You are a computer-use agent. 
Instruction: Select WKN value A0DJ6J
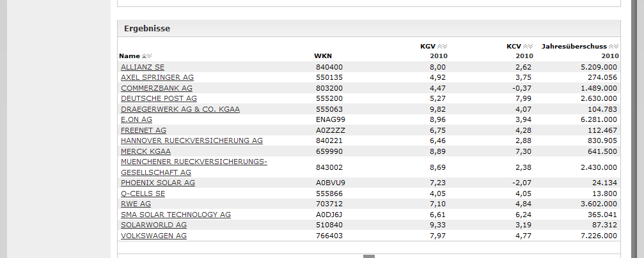coord(330,215)
